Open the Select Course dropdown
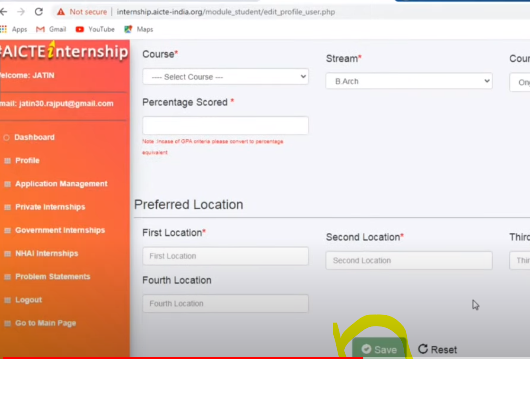This screenshot has width=530, height=406. pyautogui.click(x=225, y=77)
